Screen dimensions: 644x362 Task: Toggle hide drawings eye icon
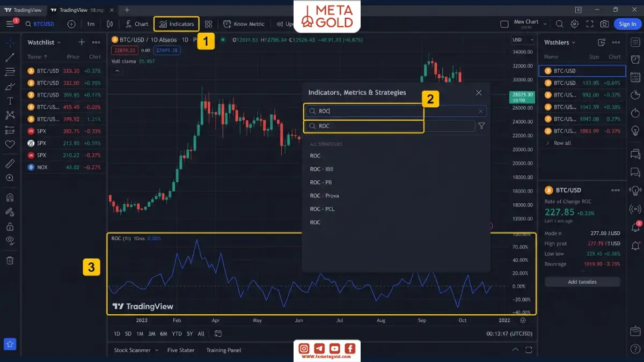coord(10,241)
